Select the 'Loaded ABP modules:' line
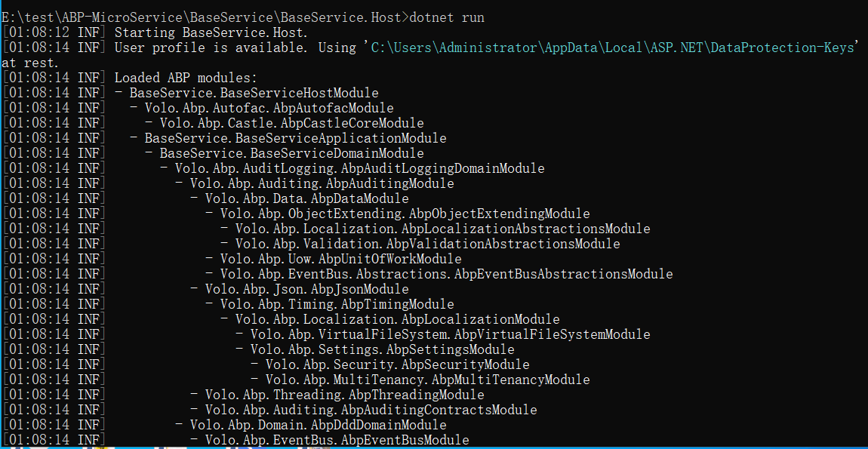Screen dimensions: 868x449 tap(186, 78)
